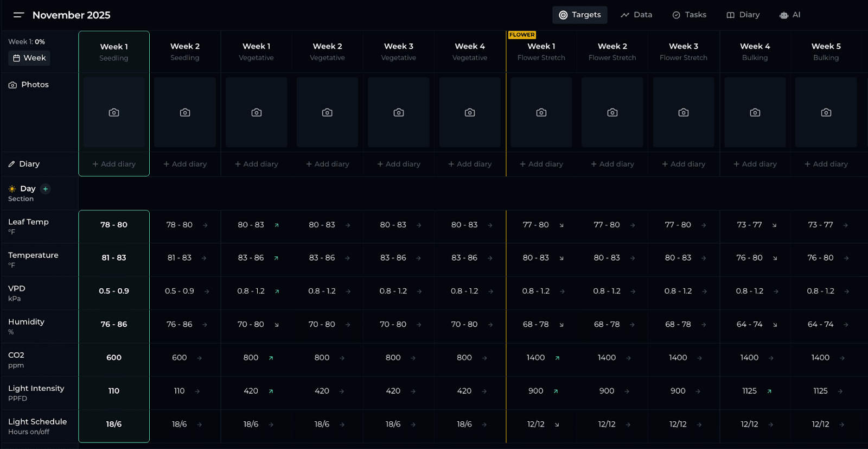Add diary for Week 4 Vegetative
868x449 pixels.
pos(470,164)
